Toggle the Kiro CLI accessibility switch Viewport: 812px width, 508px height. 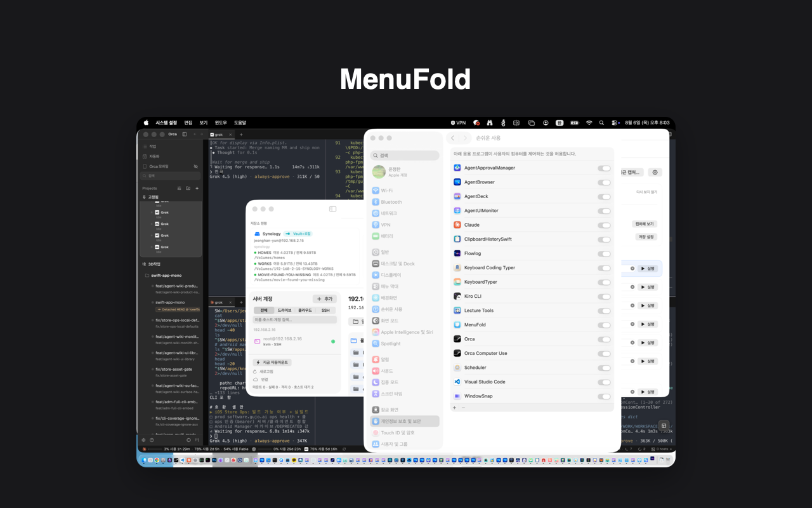pyautogui.click(x=604, y=297)
